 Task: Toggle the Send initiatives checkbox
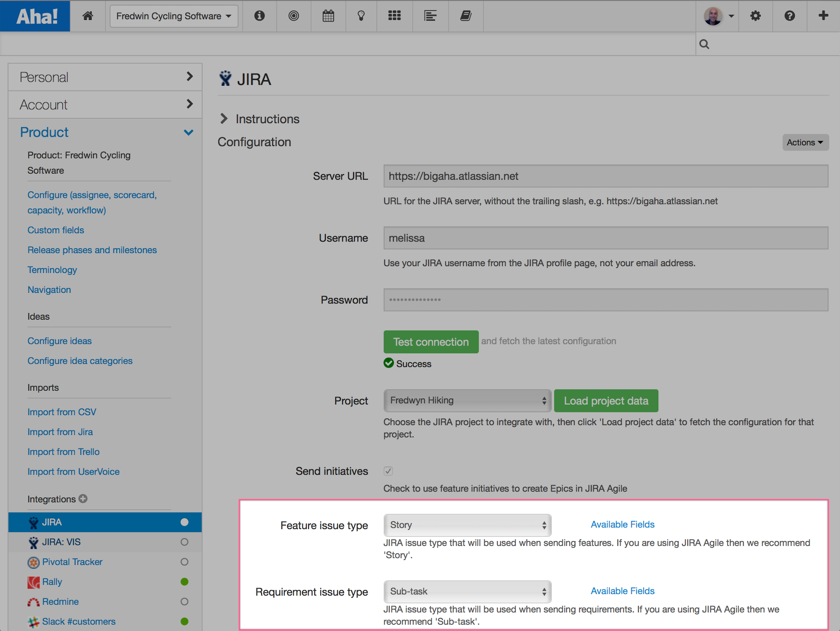(388, 471)
